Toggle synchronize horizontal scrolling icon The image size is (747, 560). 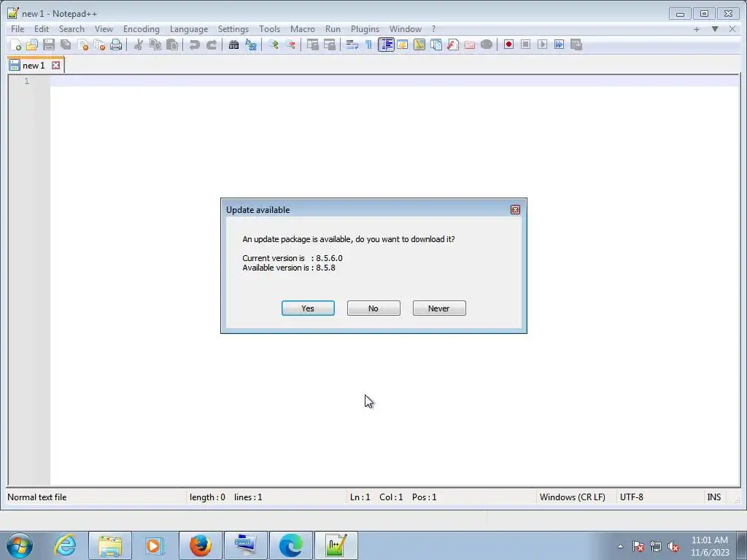[x=330, y=44]
